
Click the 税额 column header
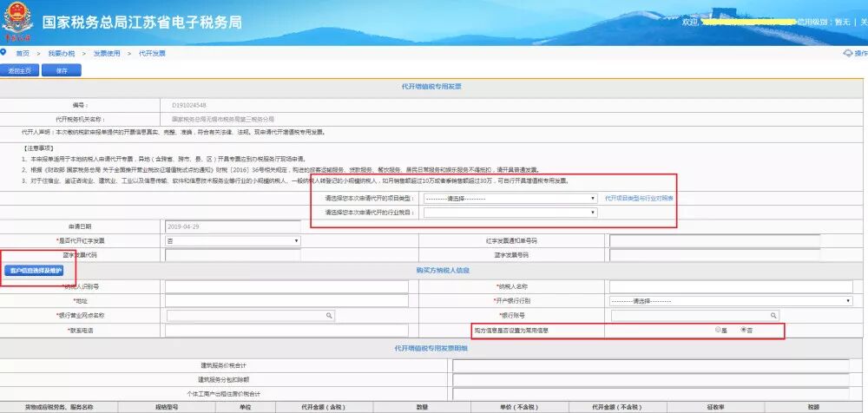pyautogui.click(x=812, y=408)
